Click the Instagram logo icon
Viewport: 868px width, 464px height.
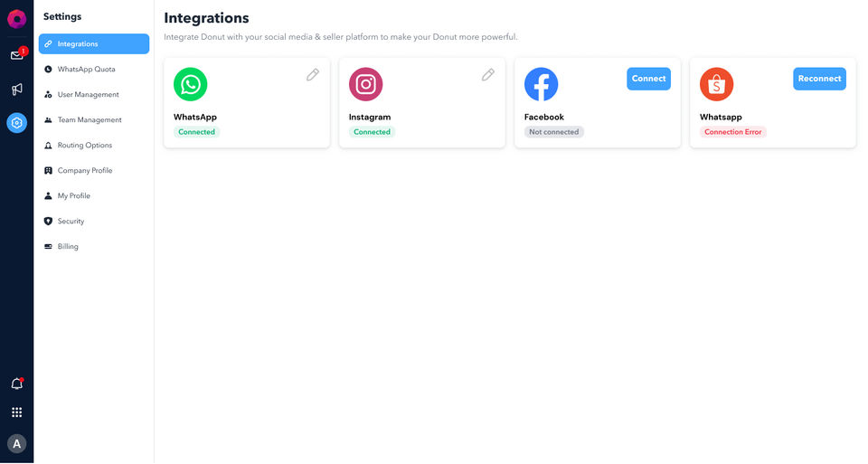(x=365, y=84)
